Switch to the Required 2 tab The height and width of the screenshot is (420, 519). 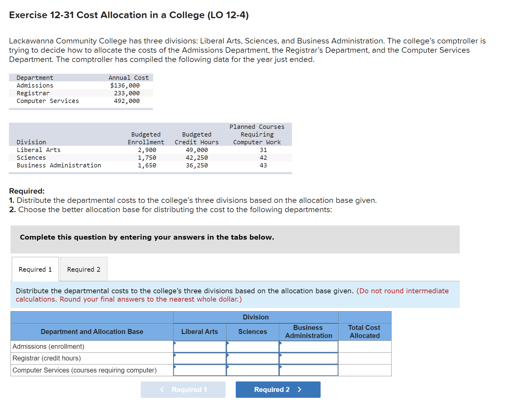(84, 269)
